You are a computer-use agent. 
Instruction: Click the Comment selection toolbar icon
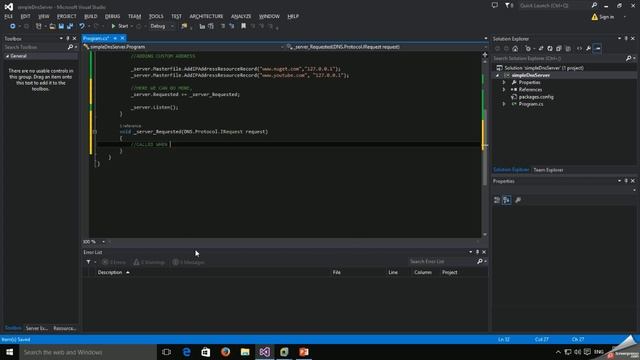point(223,26)
